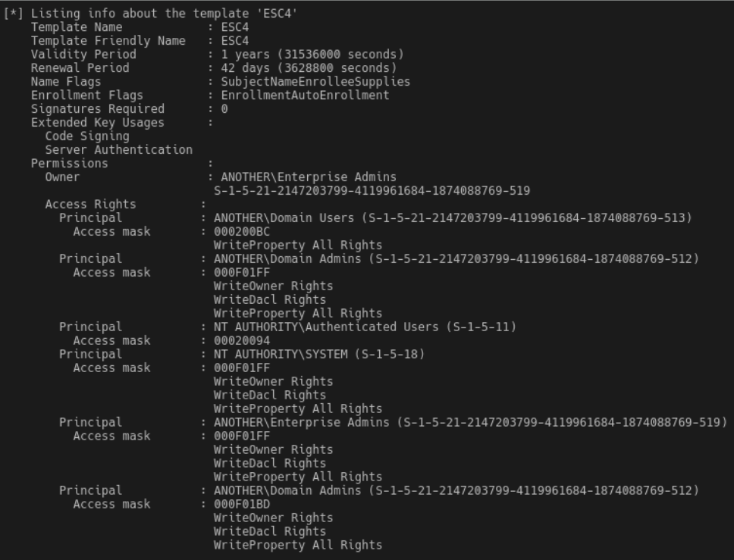Viewport: 734px width, 560px height.
Task: Select the 'Code Signing' usage entry
Action: point(87,136)
